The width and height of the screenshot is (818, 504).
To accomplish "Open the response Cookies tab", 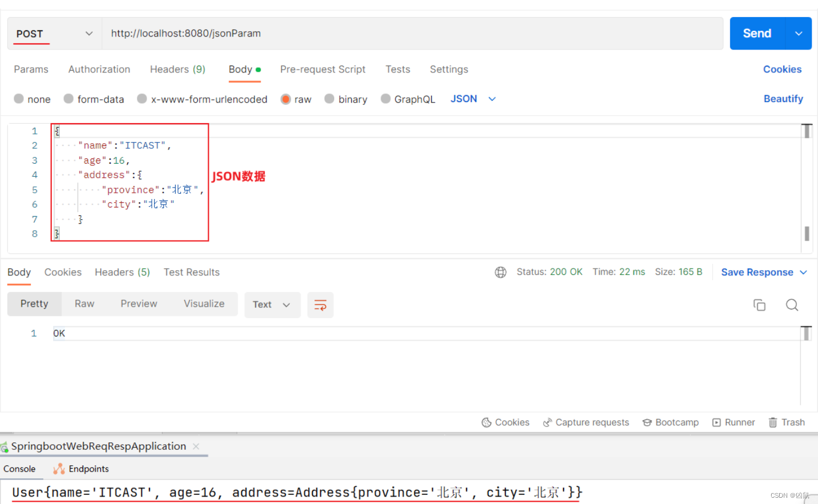I will (63, 273).
